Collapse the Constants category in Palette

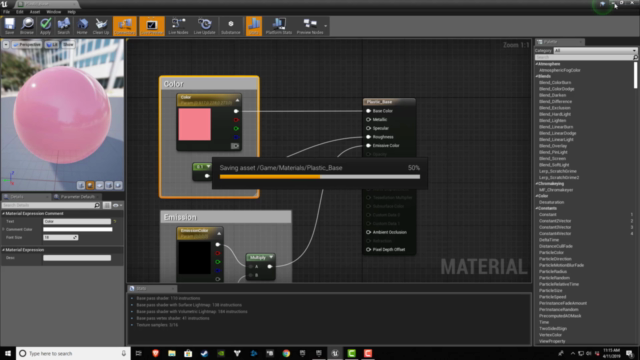[537, 208]
